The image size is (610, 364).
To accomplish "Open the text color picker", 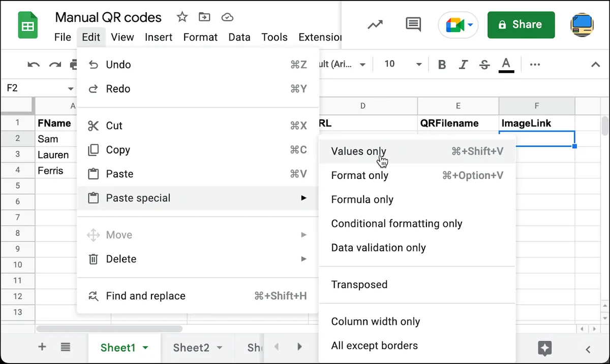I will coord(506,65).
